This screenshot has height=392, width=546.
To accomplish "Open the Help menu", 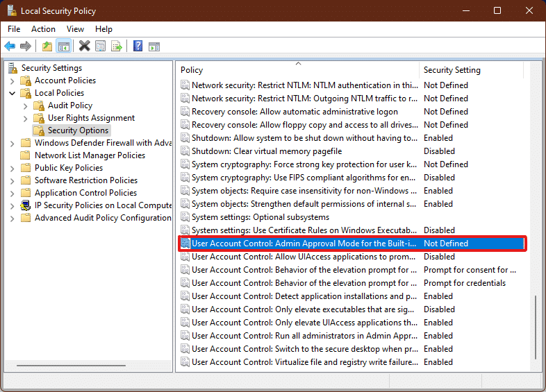I will point(104,29).
